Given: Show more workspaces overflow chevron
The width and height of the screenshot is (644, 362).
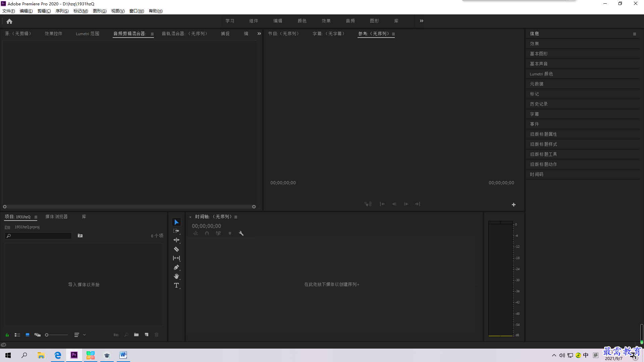Looking at the screenshot, I should coord(422,21).
